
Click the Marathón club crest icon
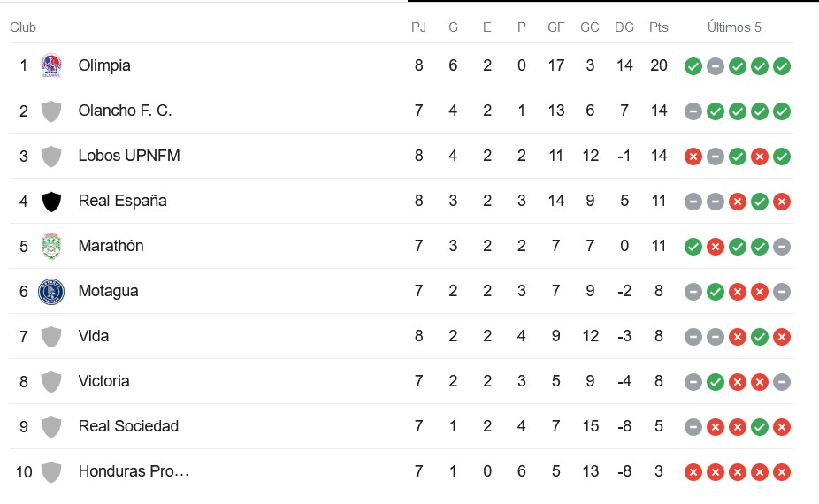[51, 246]
